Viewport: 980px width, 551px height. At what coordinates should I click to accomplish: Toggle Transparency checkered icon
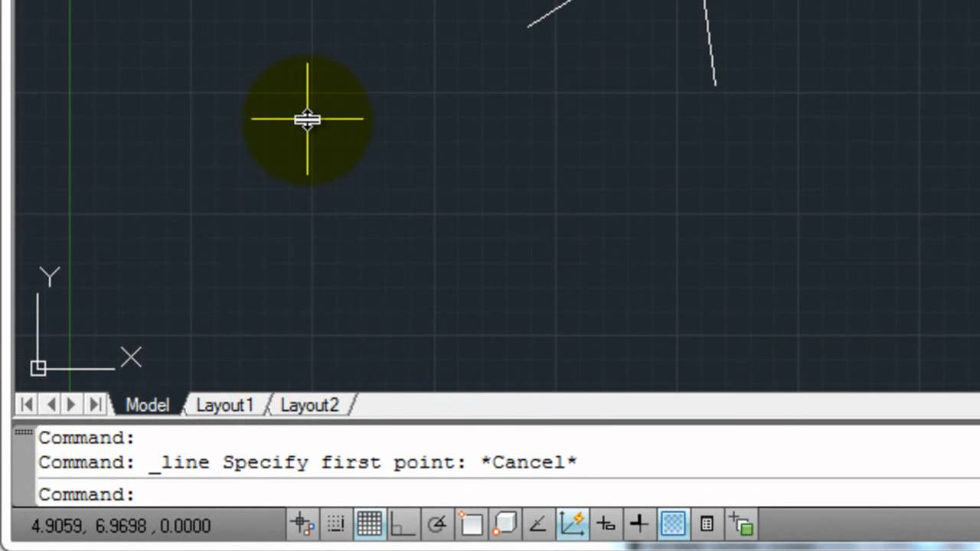[x=673, y=524]
